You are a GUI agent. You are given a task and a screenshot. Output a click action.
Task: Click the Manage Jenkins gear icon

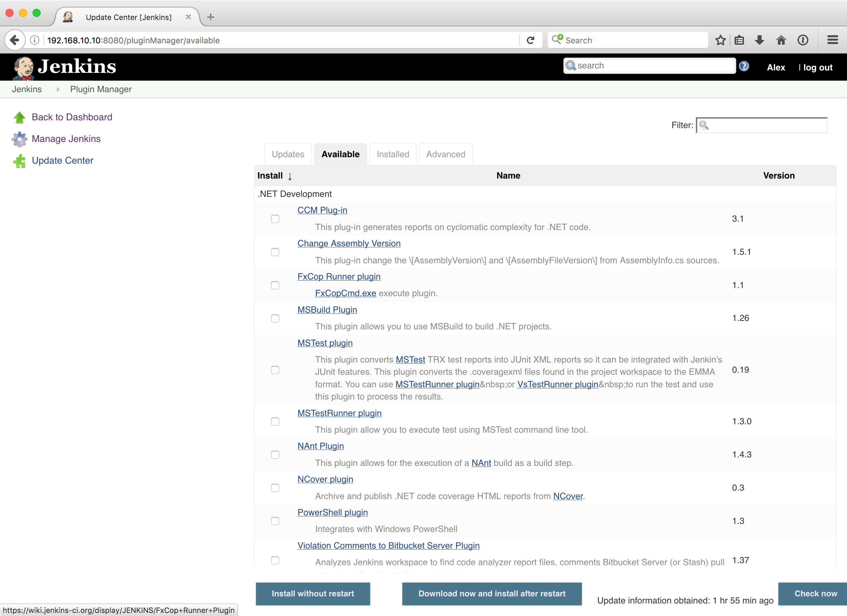tap(19, 139)
